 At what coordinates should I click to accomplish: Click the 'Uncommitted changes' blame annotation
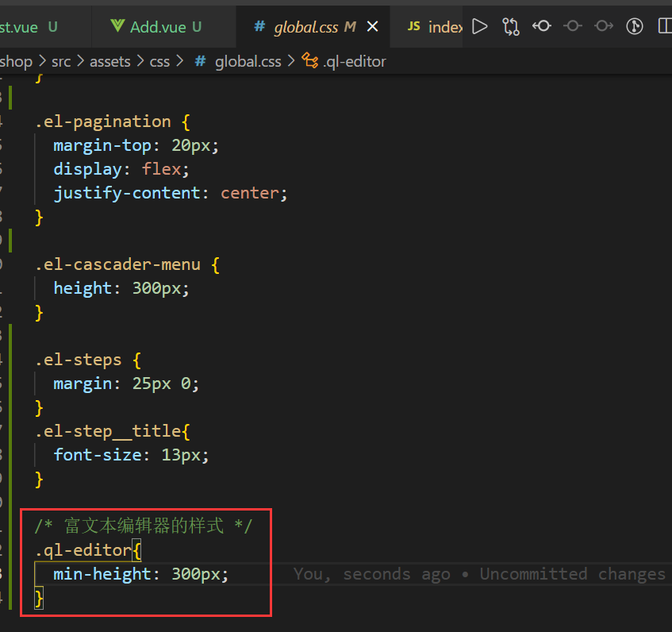[572, 574]
